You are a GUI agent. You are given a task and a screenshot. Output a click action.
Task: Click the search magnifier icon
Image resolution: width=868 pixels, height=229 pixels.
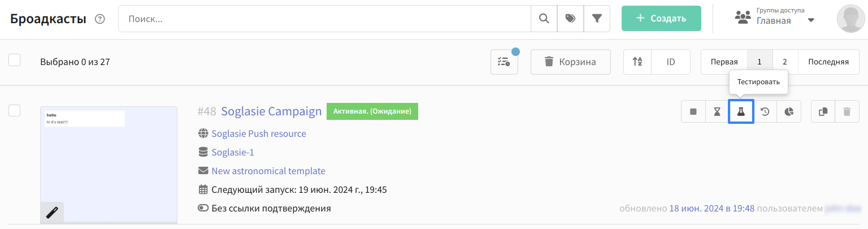544,19
